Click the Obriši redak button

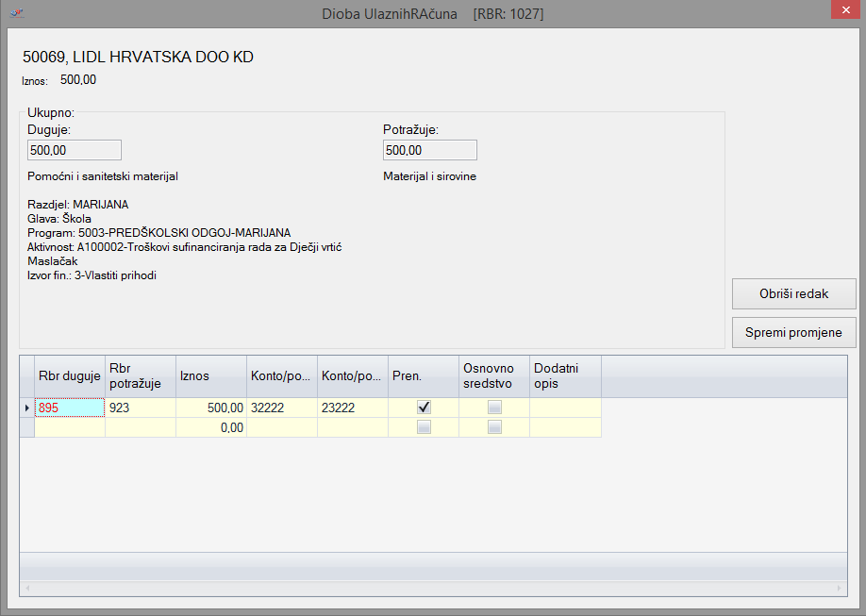793,293
